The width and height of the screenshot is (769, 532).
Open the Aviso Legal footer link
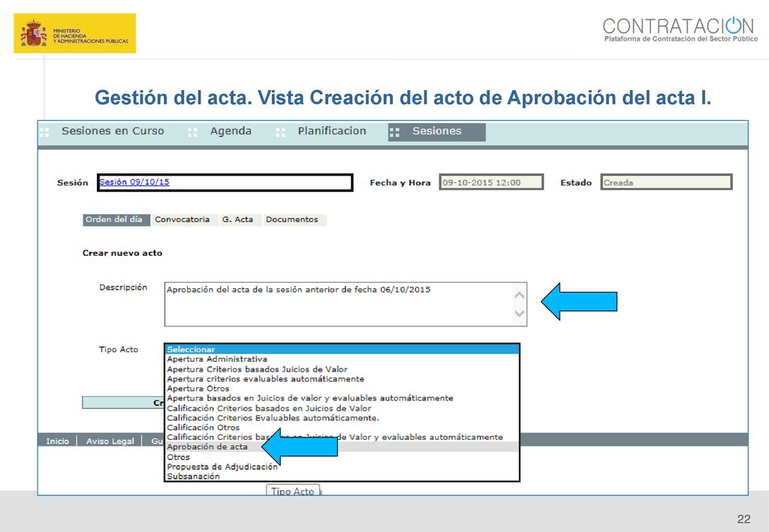click(x=110, y=441)
